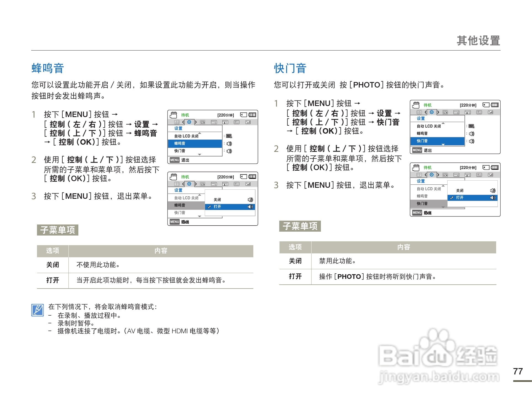
Task: Open the 设置 gear icon in the menu bar
Action: [189, 122]
